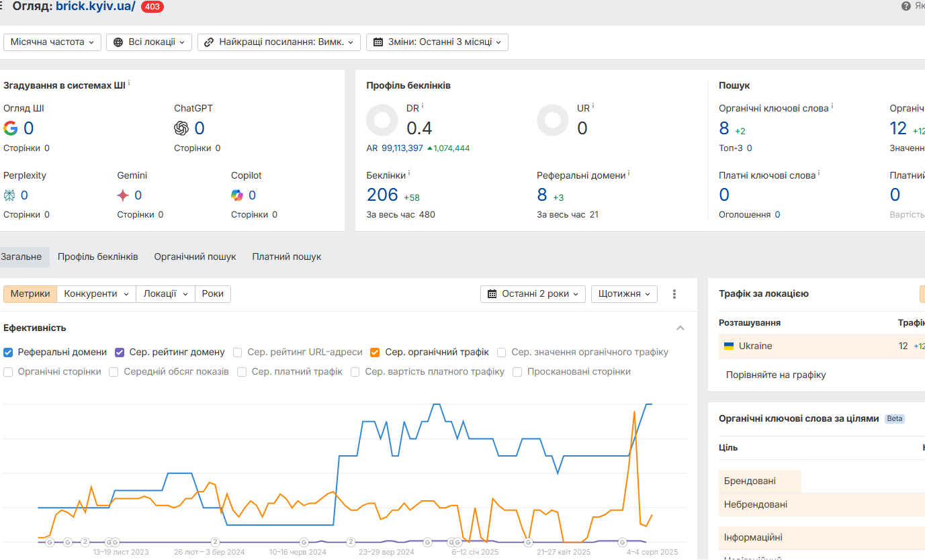Enable Проскановані сторінки checkbox
The image size is (925, 560).
517,371
